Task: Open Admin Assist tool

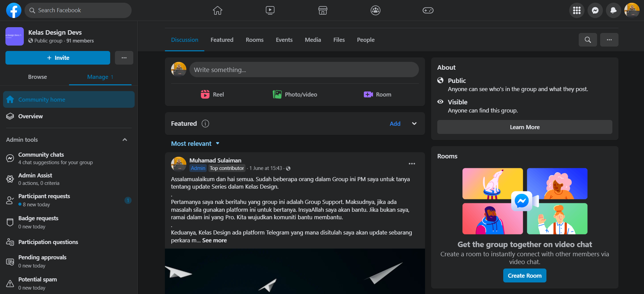Action: click(x=68, y=179)
